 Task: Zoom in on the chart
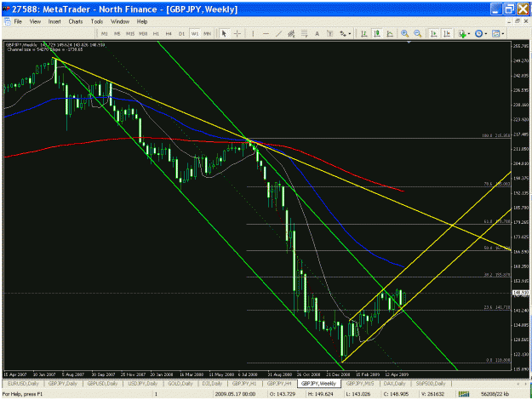(404, 33)
